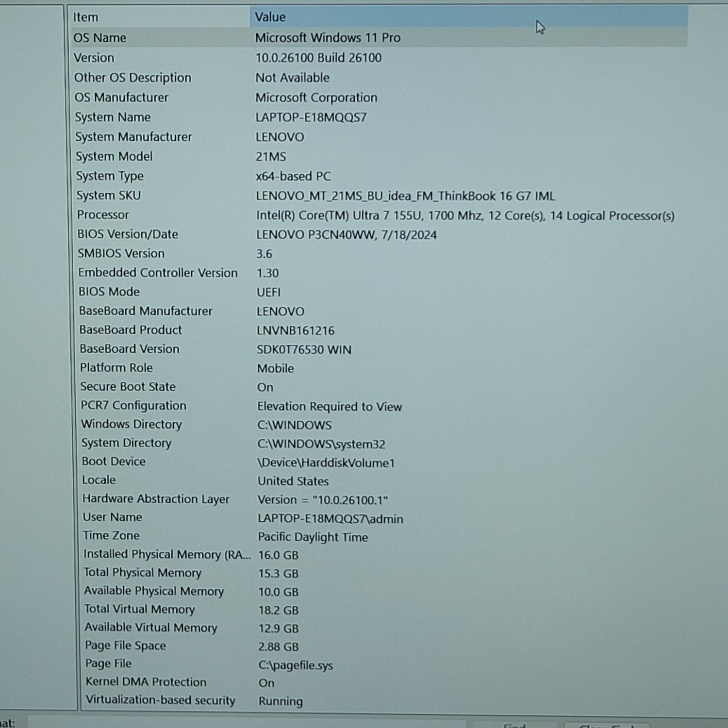Select the Page File row
Viewport: 728px width, 728px height.
(108, 663)
